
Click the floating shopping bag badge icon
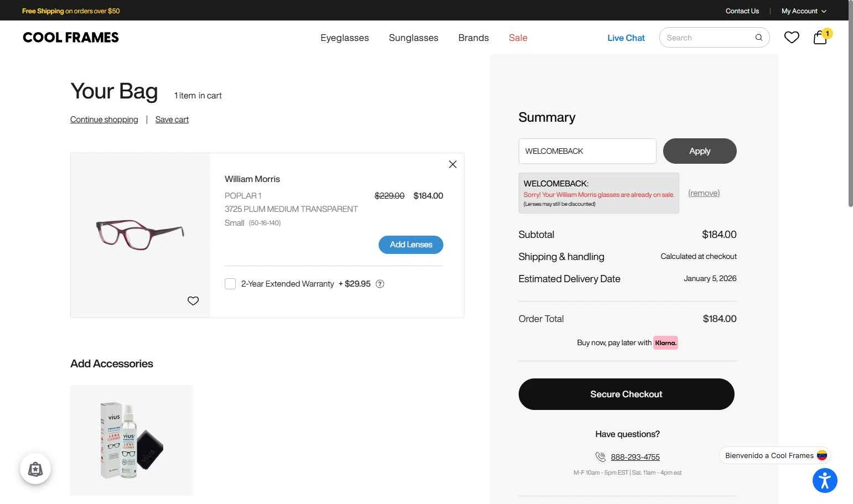coord(35,469)
